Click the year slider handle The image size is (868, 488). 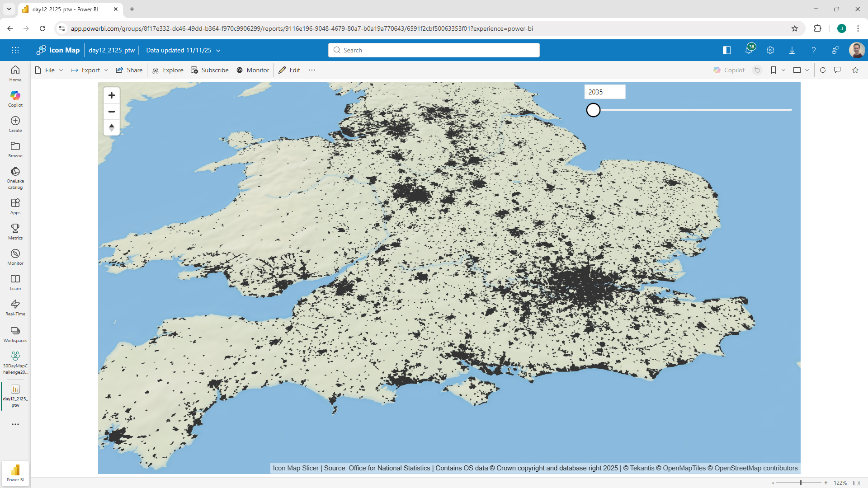[x=593, y=110]
